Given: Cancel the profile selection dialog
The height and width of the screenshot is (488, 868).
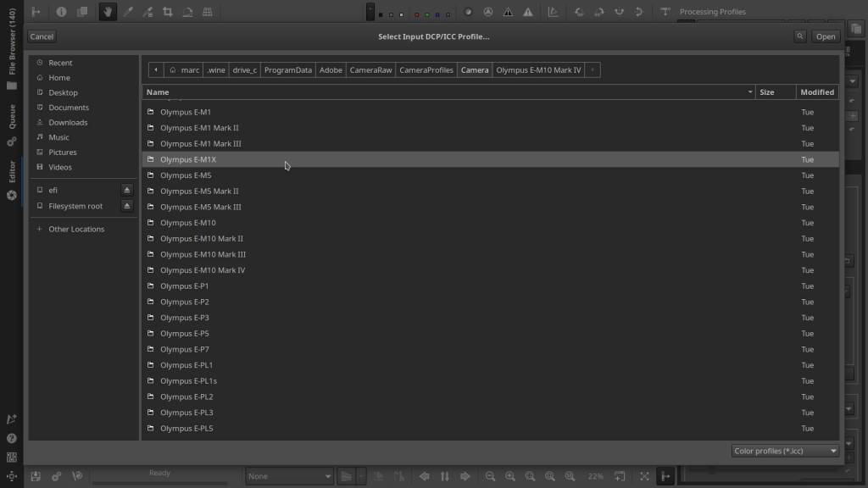Looking at the screenshot, I should point(42,36).
